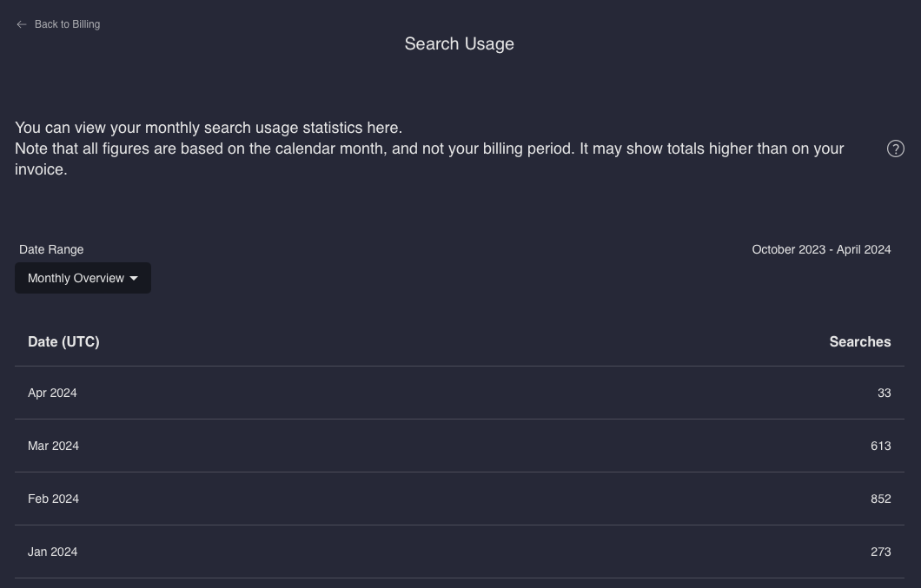Viewport: 921px width, 588px height.
Task: Click the 33 searches value
Action: [x=884, y=393]
